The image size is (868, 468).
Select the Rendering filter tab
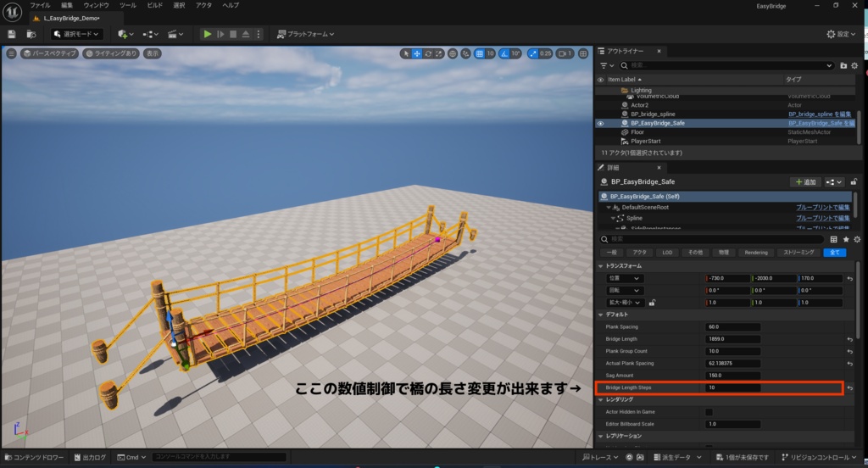click(755, 253)
